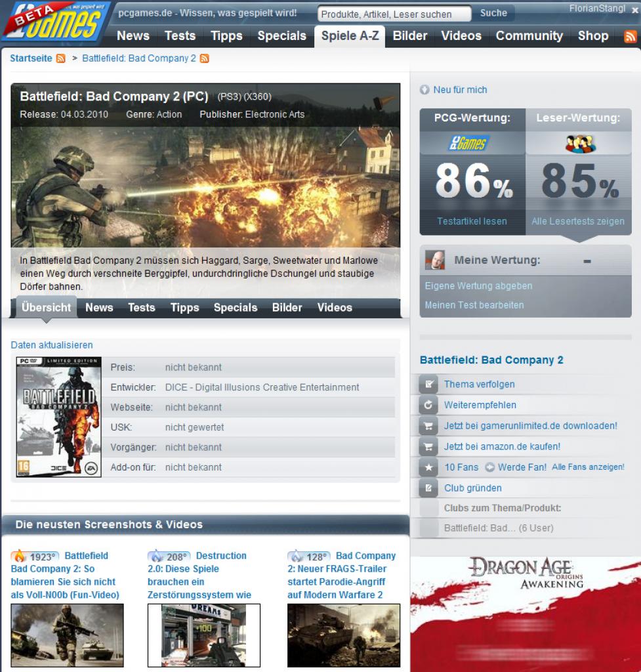The height and width of the screenshot is (672, 641).
Task: Click the blue flame icon showing 128°
Action: pos(297,556)
